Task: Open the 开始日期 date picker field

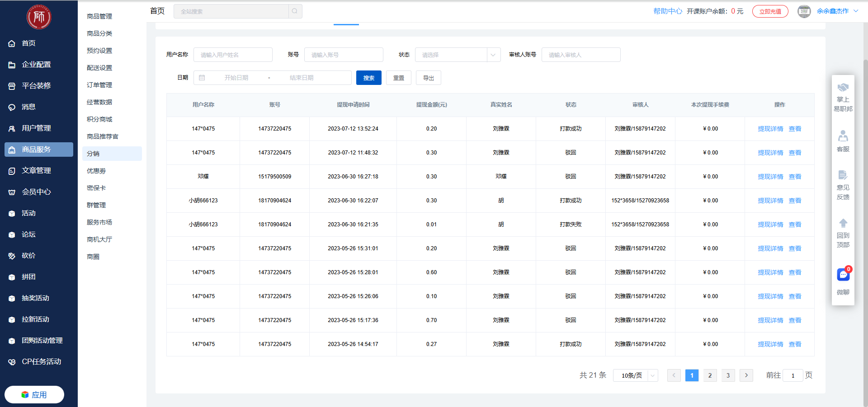Action: click(x=236, y=78)
